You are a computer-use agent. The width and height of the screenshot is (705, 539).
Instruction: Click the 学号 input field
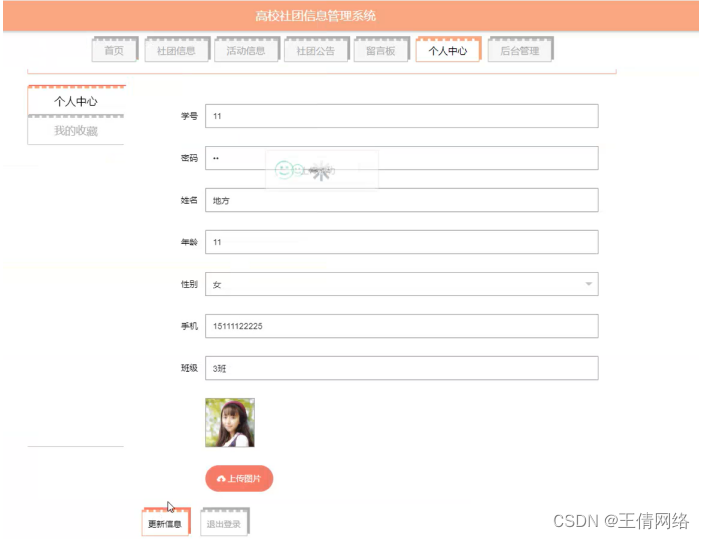click(x=402, y=116)
